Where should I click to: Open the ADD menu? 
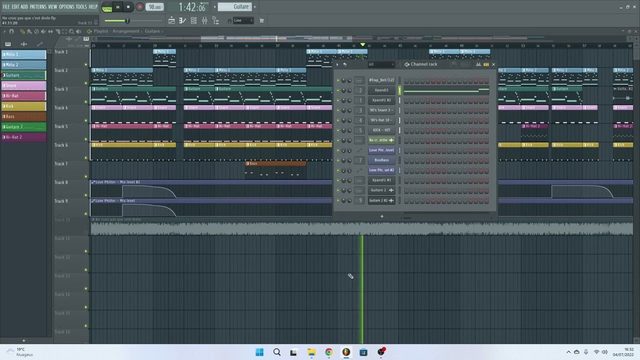[x=24, y=7]
